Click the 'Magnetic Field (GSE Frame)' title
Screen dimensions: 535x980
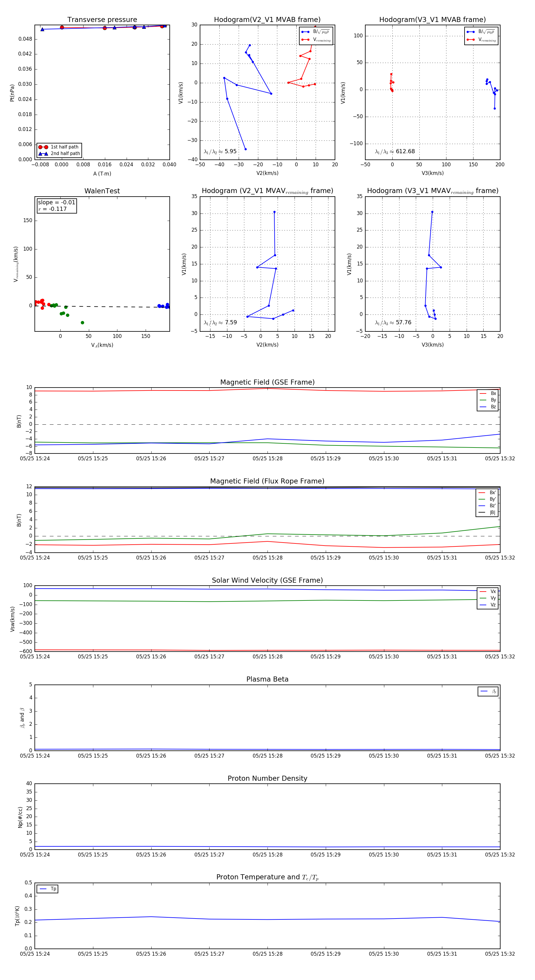pyautogui.click(x=267, y=382)
